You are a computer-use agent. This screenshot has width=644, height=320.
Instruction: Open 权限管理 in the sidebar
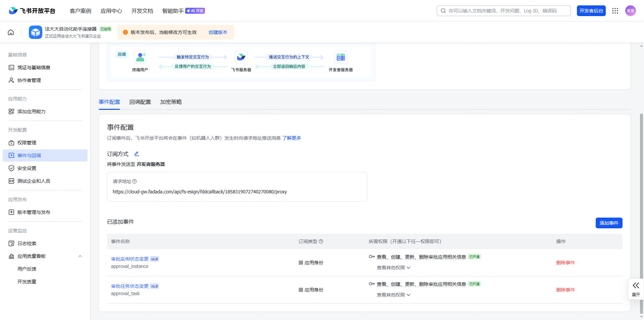[27, 143]
